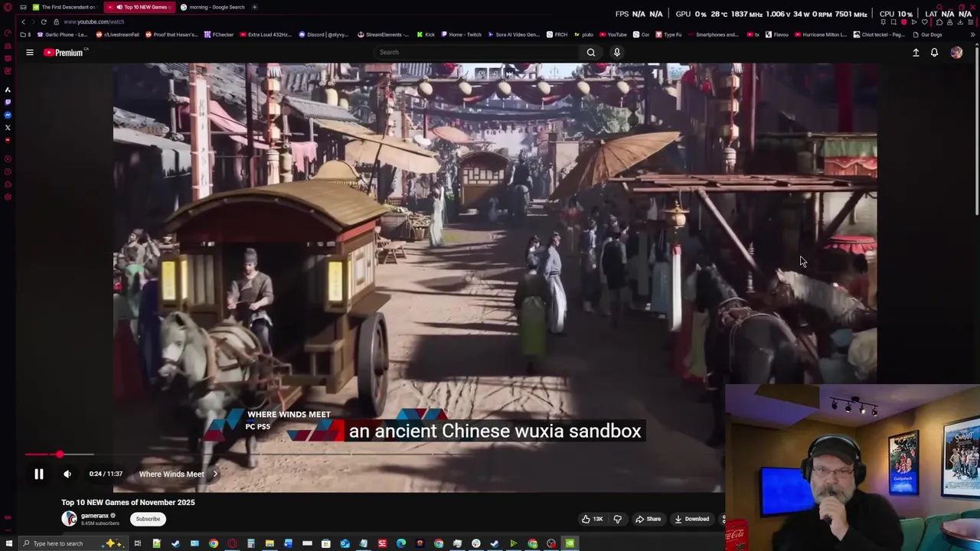
Task: Open Hurricane Milton bookmark
Action: point(821,34)
